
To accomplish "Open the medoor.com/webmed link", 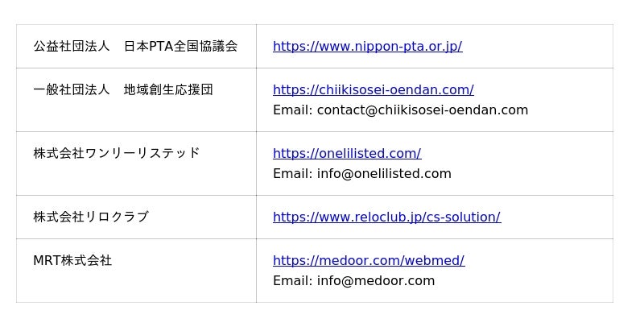I will point(369,261).
